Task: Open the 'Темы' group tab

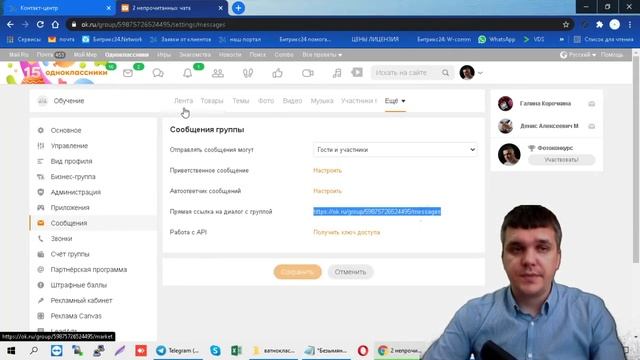Action: [241, 101]
